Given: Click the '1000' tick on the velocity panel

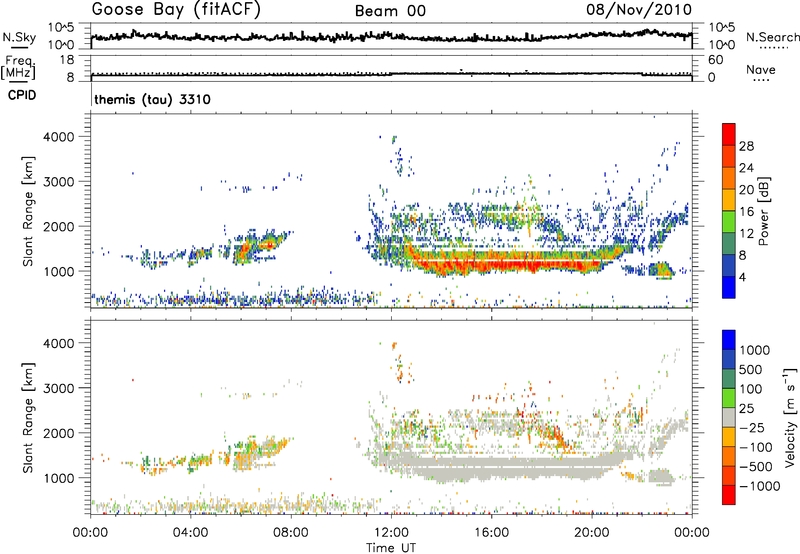Looking at the screenshot, I should [58, 478].
